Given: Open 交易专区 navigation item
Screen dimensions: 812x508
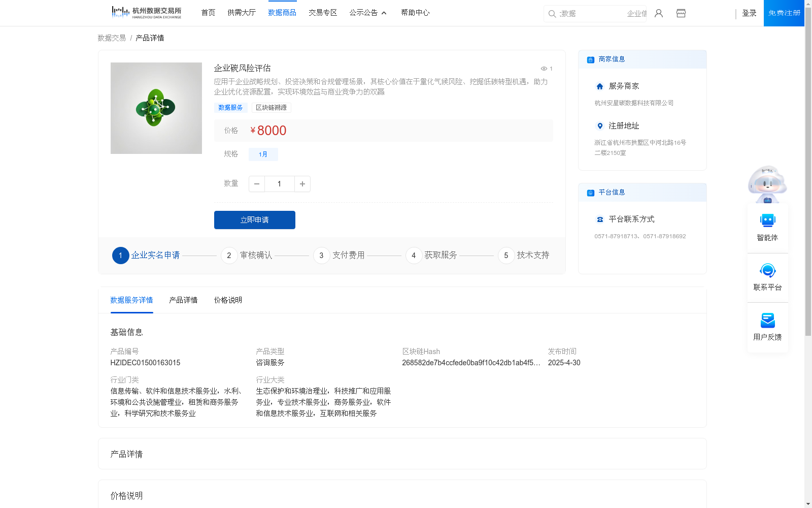Looking at the screenshot, I should pos(323,13).
